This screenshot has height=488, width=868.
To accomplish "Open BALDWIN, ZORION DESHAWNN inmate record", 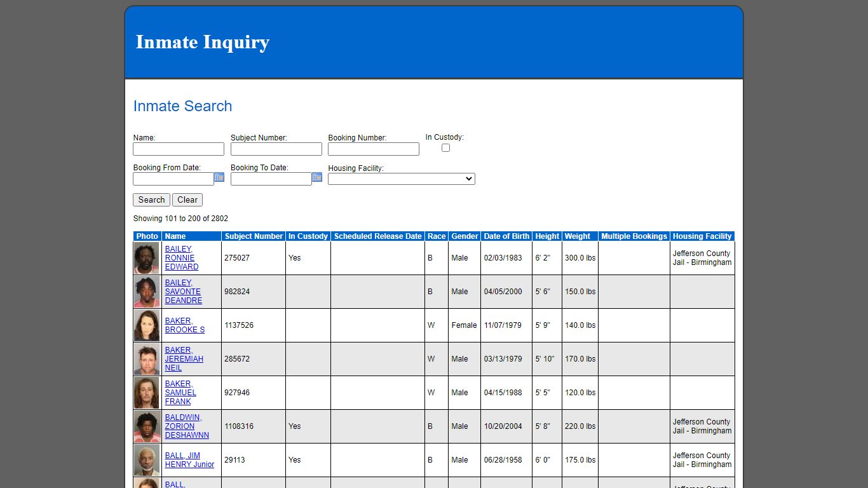I will click(187, 426).
